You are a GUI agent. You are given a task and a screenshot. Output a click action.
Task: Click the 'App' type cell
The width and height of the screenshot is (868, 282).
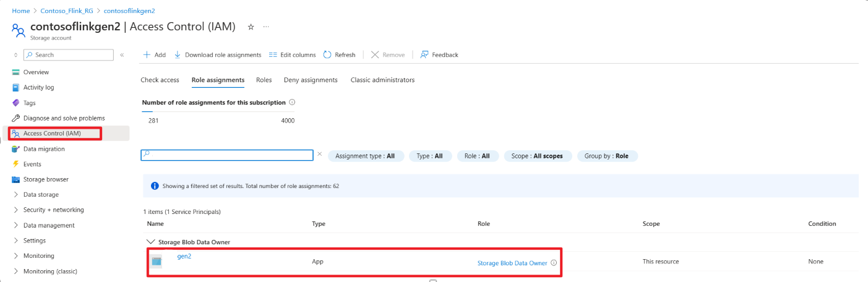[x=317, y=262]
